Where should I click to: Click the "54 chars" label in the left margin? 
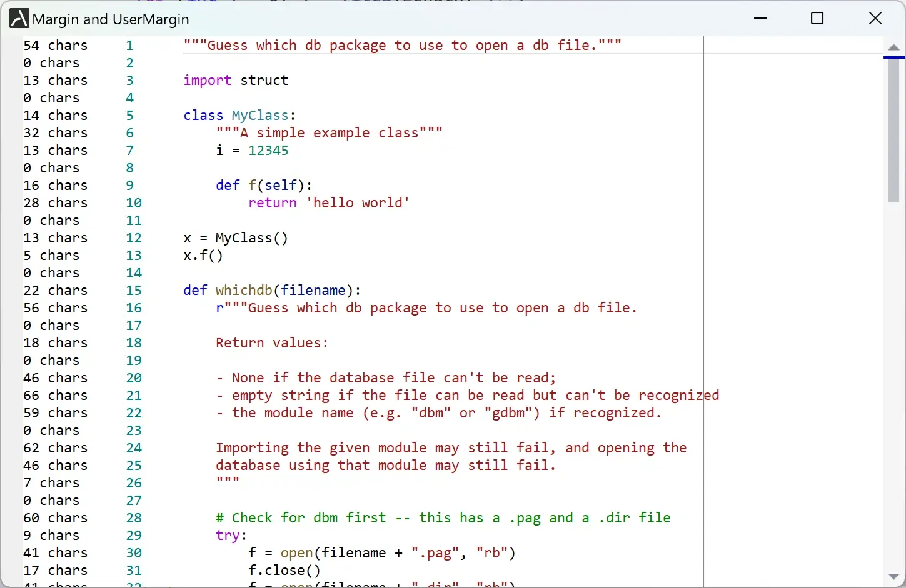tap(55, 45)
